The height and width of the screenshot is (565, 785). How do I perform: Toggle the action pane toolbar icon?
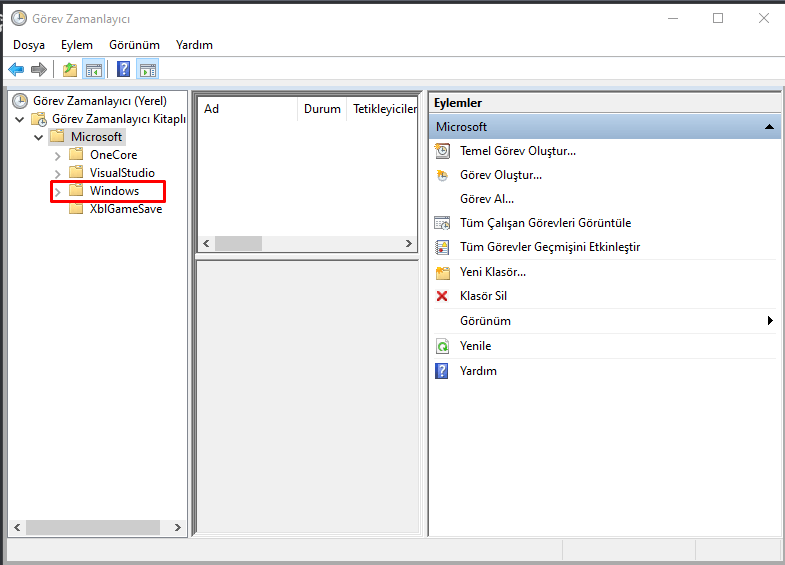point(148,70)
